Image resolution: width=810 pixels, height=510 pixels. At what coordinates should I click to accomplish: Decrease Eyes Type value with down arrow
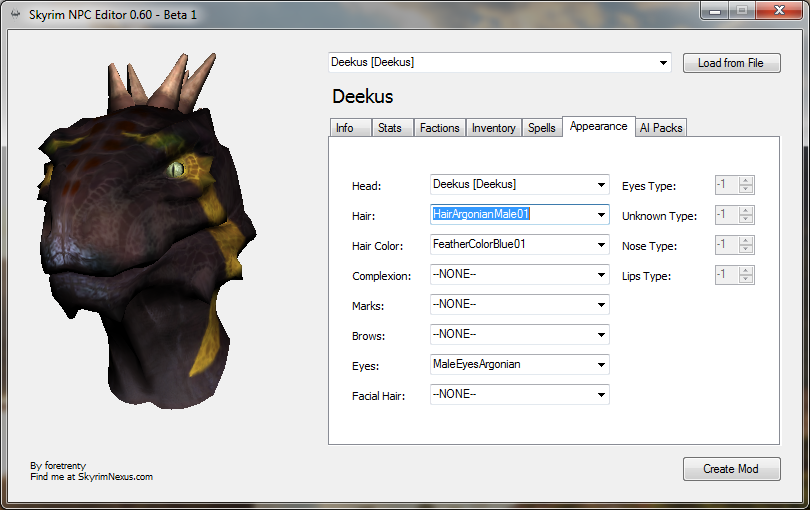[x=745, y=189]
